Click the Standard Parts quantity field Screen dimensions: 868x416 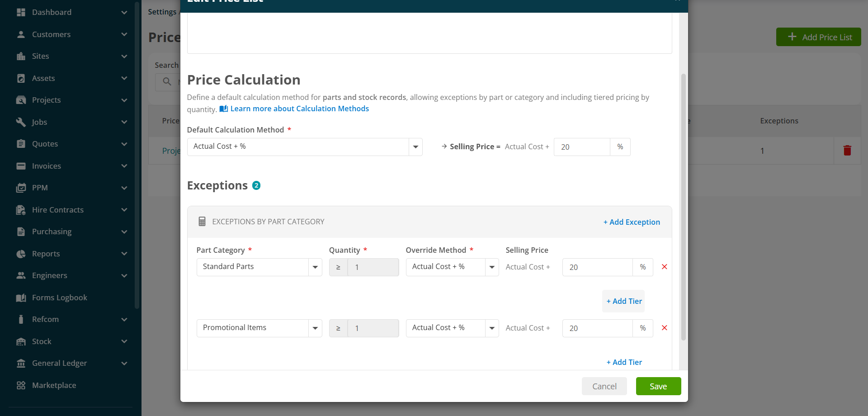coord(373,267)
